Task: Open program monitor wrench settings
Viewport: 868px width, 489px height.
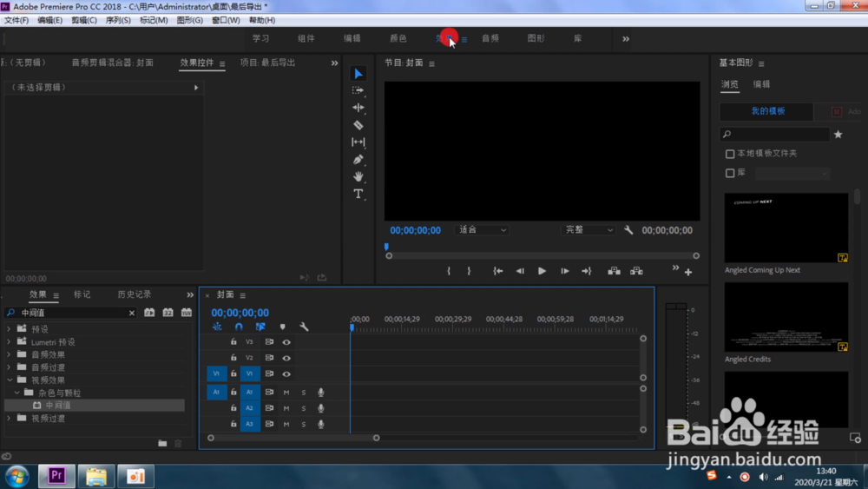Action: 628,230
